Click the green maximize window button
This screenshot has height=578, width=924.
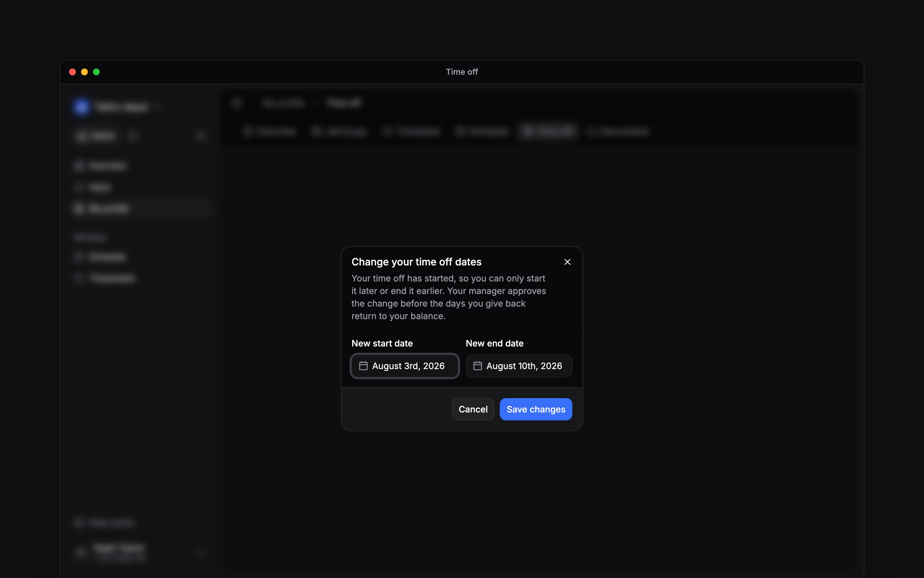coord(96,72)
